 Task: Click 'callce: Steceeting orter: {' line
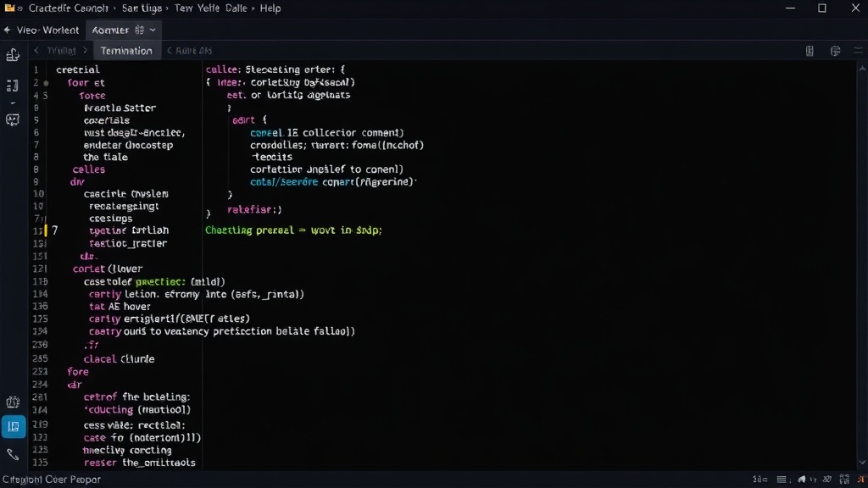[x=275, y=69]
